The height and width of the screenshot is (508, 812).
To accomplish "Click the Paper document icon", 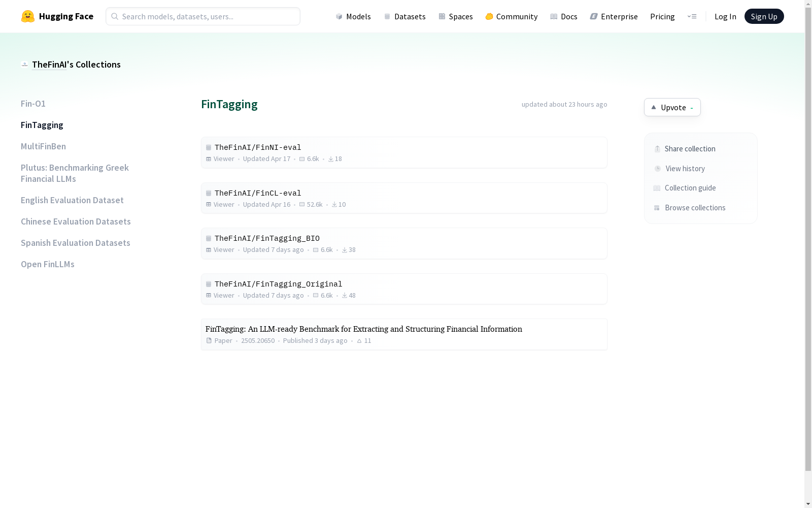I will coord(209,341).
